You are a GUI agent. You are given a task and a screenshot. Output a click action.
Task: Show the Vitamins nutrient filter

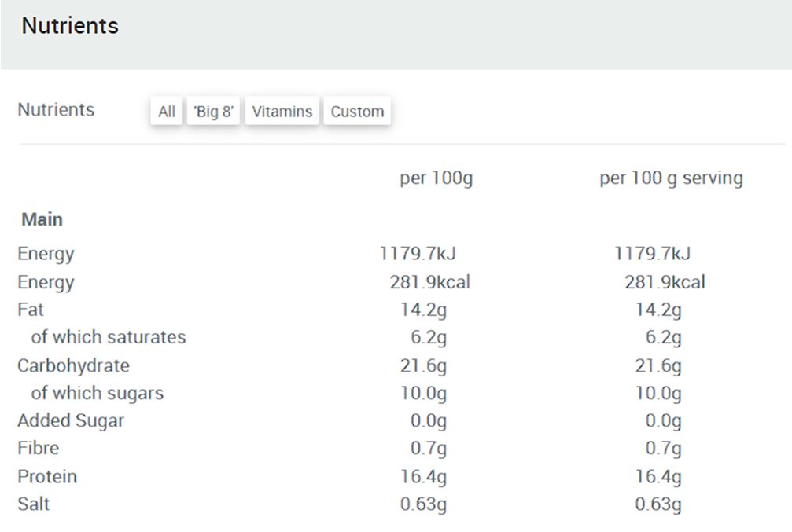[x=282, y=112]
